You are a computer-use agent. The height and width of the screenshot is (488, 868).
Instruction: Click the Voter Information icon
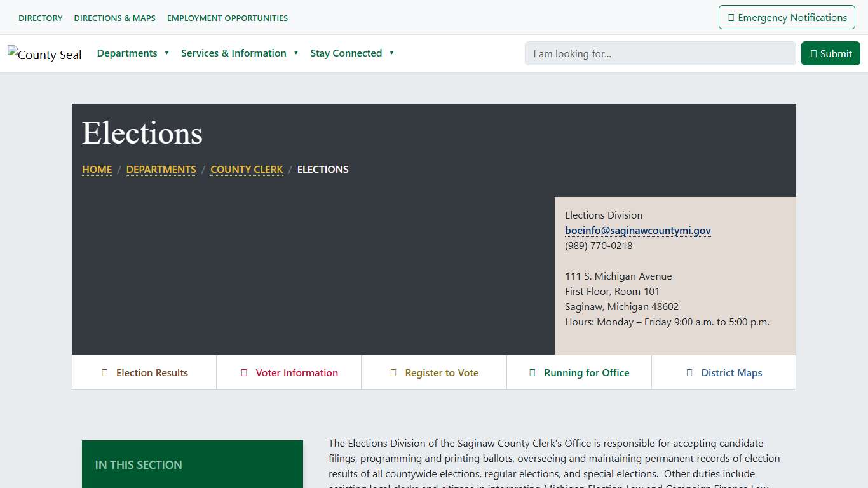(x=244, y=372)
